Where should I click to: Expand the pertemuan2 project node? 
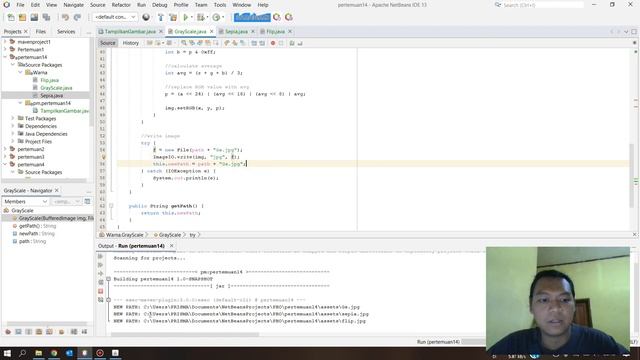(5, 149)
